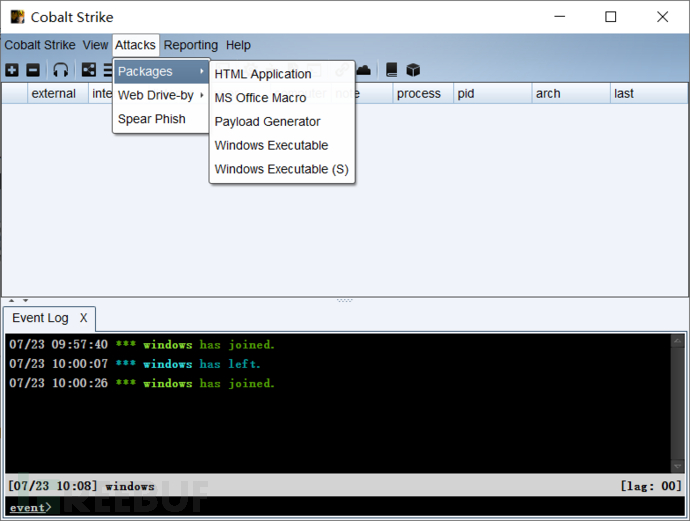Click the Cobalt Strike title bar logo
This screenshot has width=690, height=521.
coord(17,17)
